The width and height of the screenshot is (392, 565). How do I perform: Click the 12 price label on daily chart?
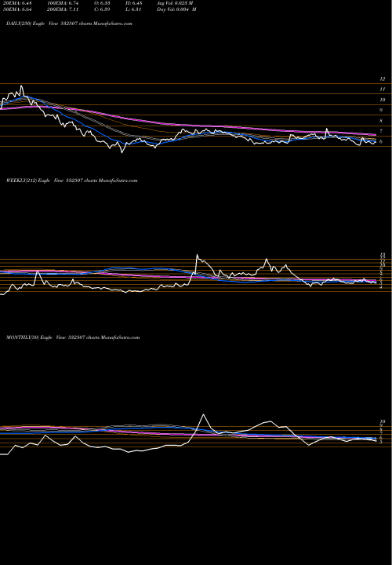click(383, 79)
